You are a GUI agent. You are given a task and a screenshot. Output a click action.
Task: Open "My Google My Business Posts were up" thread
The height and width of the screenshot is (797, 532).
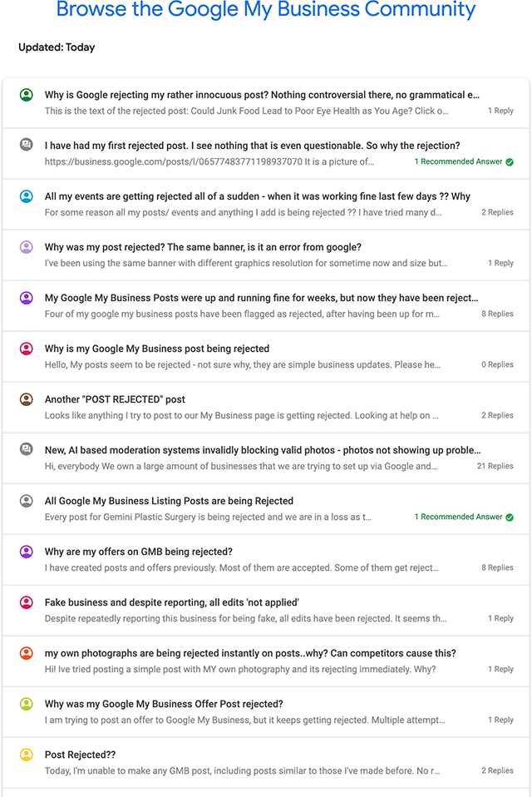261,298
